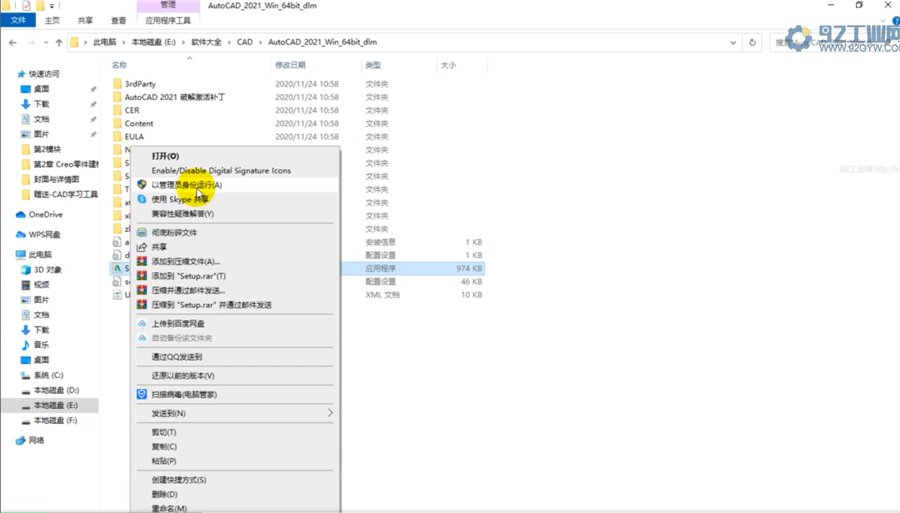
Task: Open 应用程序工具 application tools tab
Action: click(168, 20)
